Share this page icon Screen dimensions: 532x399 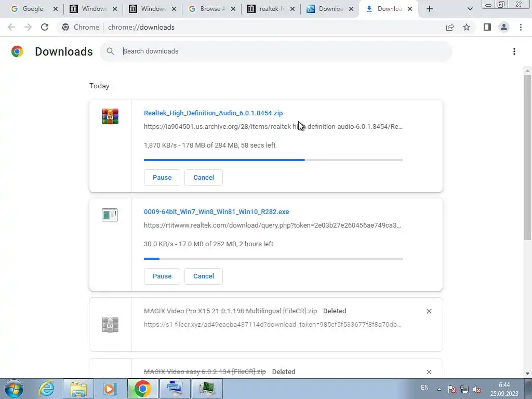(x=450, y=27)
